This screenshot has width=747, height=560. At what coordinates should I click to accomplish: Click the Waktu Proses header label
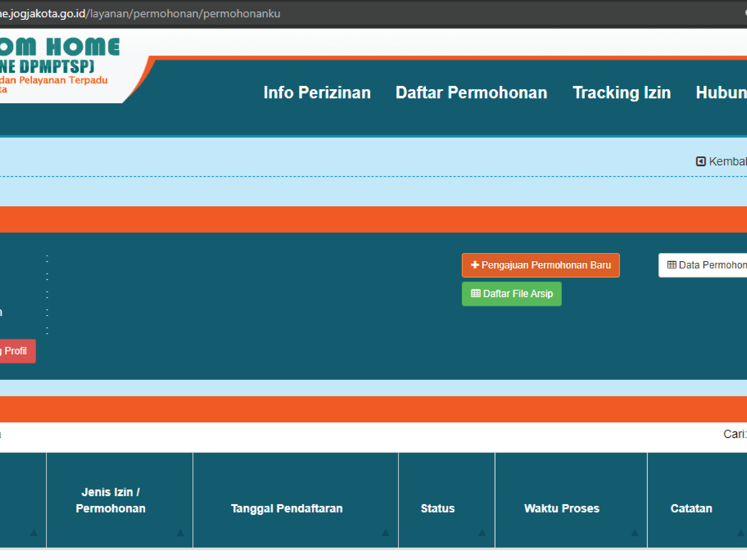point(562,508)
